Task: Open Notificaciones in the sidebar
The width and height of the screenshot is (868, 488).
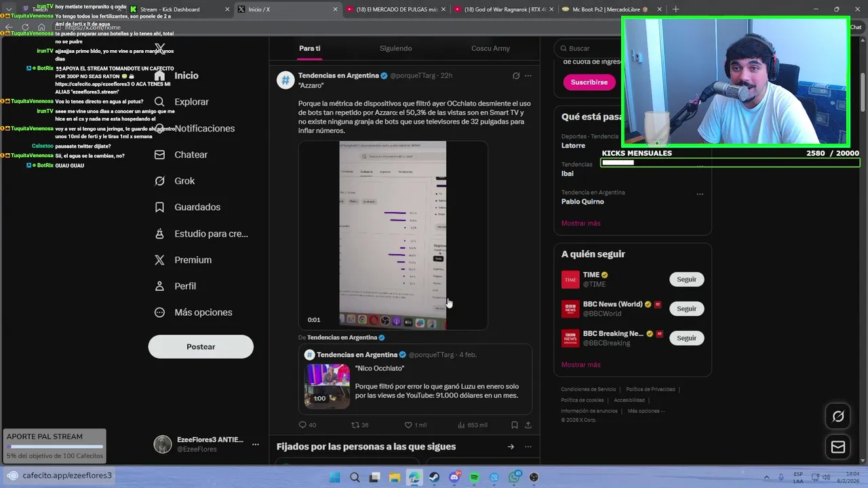Action: tap(195, 128)
